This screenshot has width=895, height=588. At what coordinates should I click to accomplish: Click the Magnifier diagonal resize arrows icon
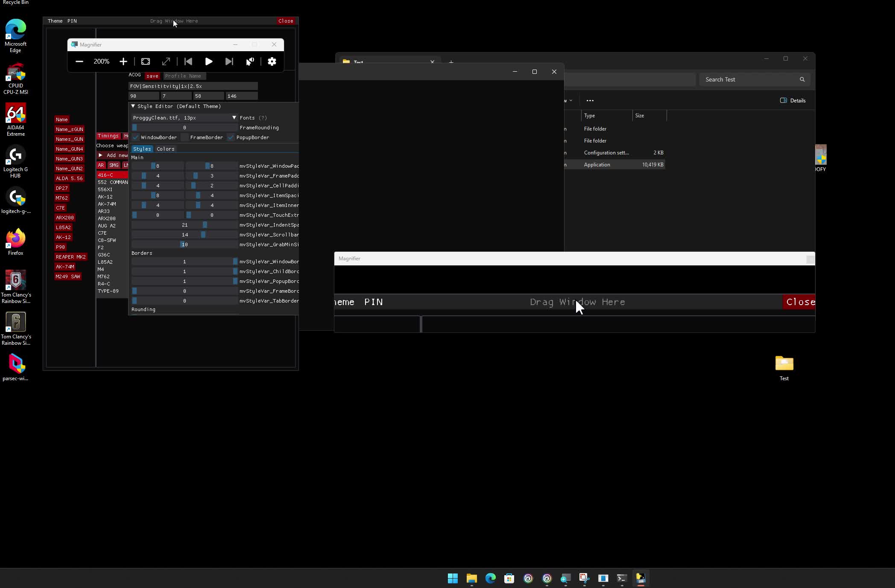[x=166, y=61]
